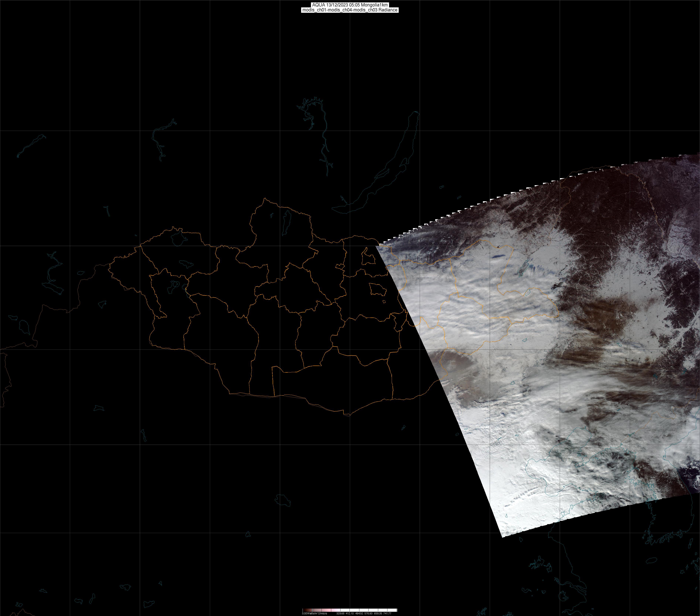Click the 494.52 tick label
700x616 pixels.
coord(359,613)
